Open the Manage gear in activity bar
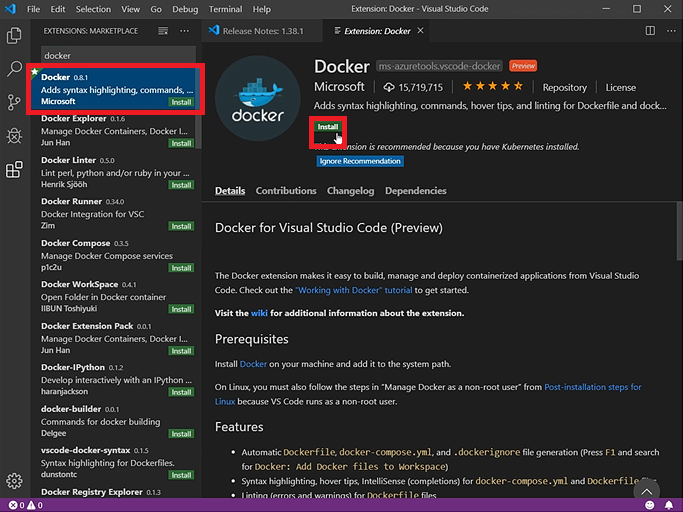 pos(14,481)
